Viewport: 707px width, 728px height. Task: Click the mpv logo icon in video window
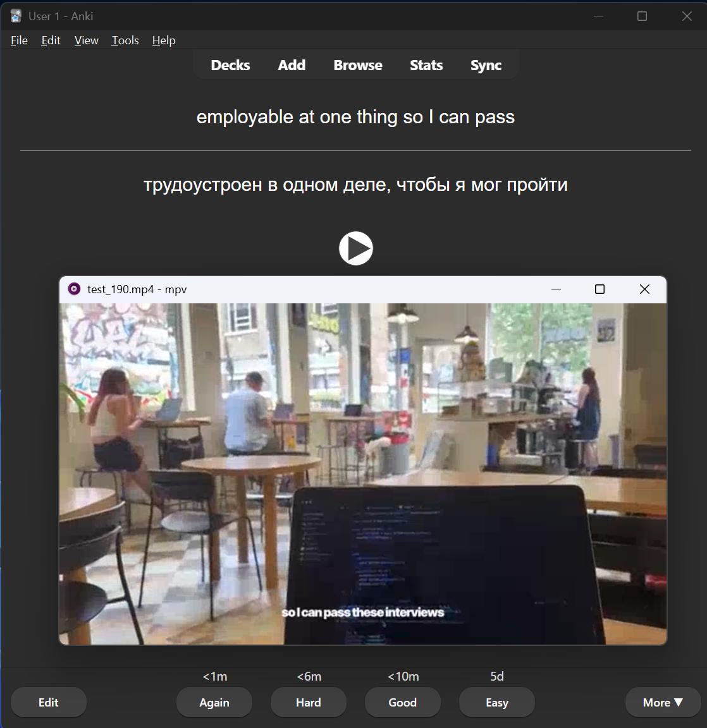[74, 289]
